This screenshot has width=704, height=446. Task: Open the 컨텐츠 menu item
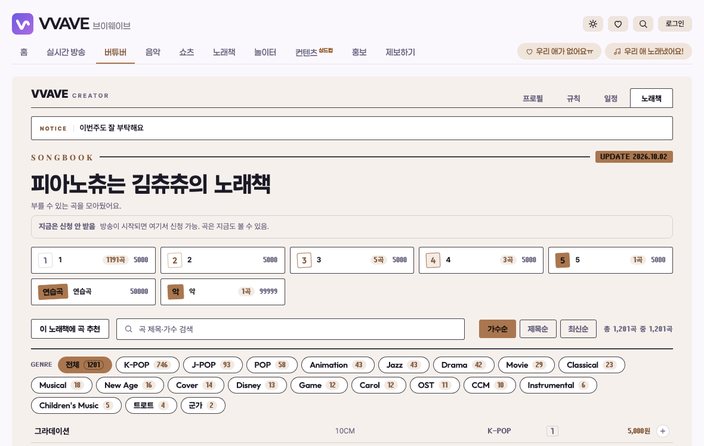314,52
